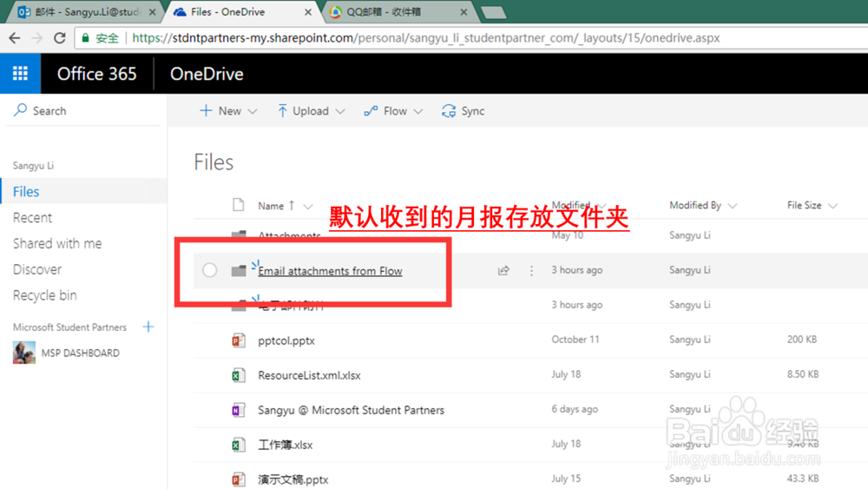Select the Email attachments from Flow row circle
Viewport: 868px width, 489px height.
pos(209,270)
